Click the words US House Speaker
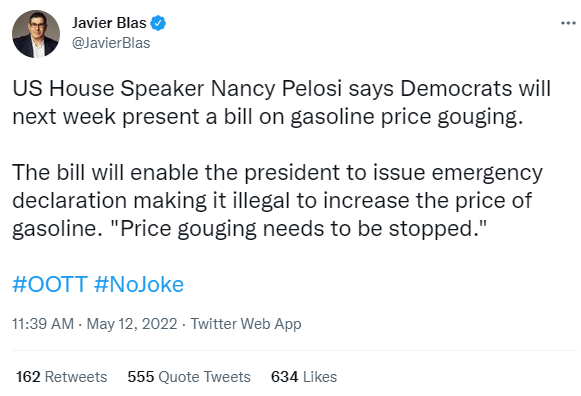This screenshot has height=396, width=581. (x=108, y=89)
